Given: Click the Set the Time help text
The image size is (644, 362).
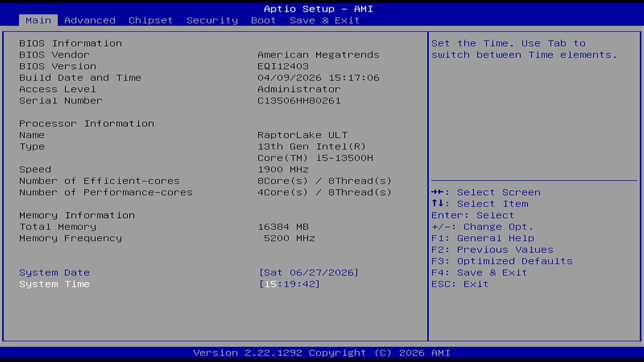Looking at the screenshot, I should pos(524,49).
